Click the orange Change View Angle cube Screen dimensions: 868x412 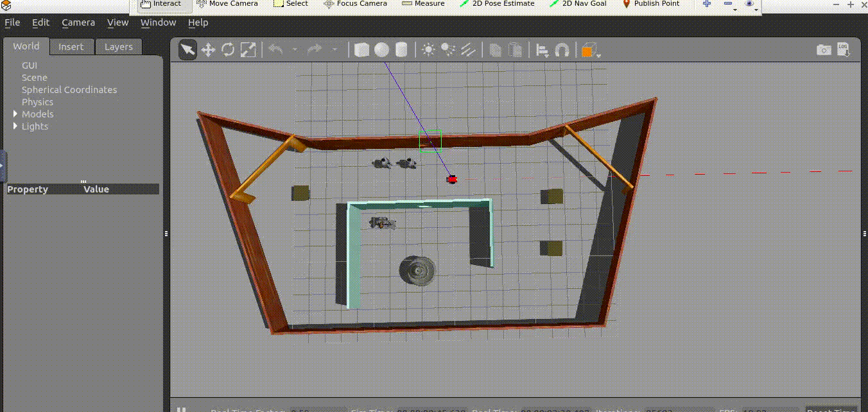[588, 50]
